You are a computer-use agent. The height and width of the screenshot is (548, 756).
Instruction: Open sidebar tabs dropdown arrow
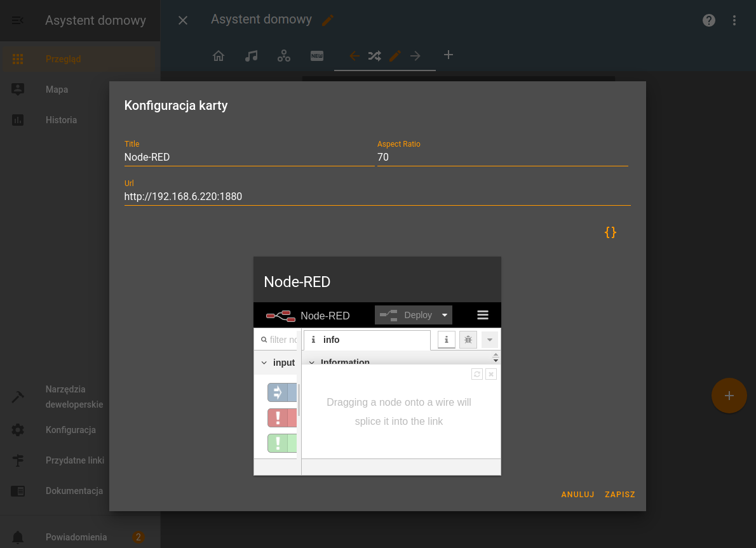point(489,340)
